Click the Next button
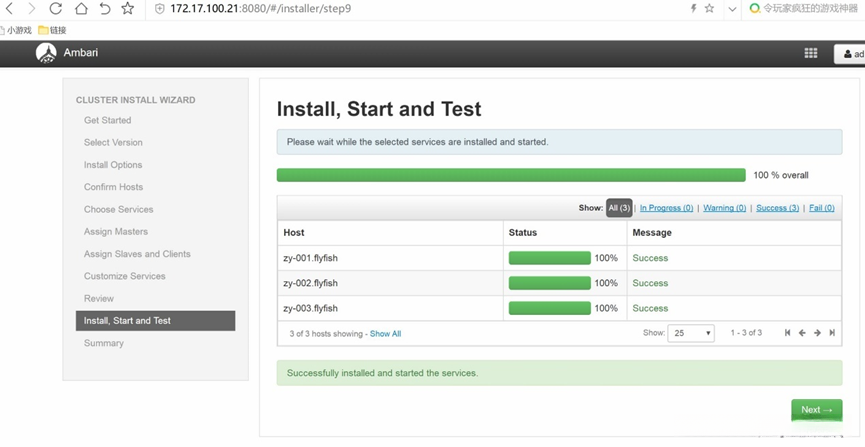The width and height of the screenshot is (865, 447). (816, 410)
